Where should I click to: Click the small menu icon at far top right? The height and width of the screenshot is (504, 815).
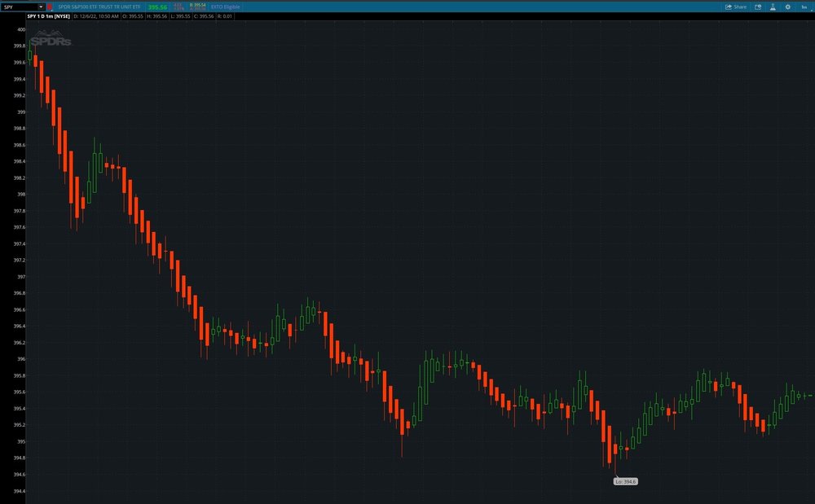[x=812, y=10]
